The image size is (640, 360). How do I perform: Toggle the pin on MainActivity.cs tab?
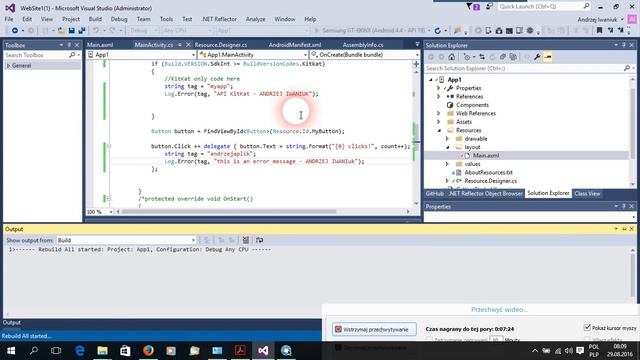(x=180, y=45)
